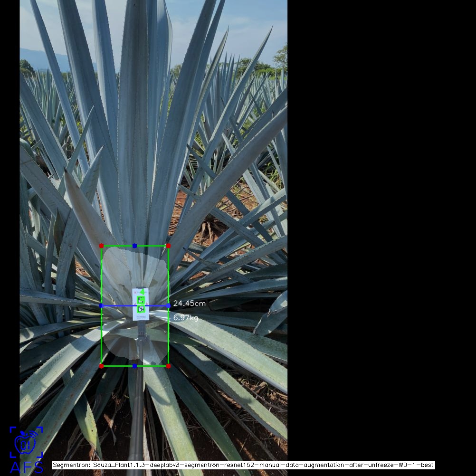Click the top-left red corner of the bounding box
This screenshot has width=476, height=476.
[x=101, y=246]
